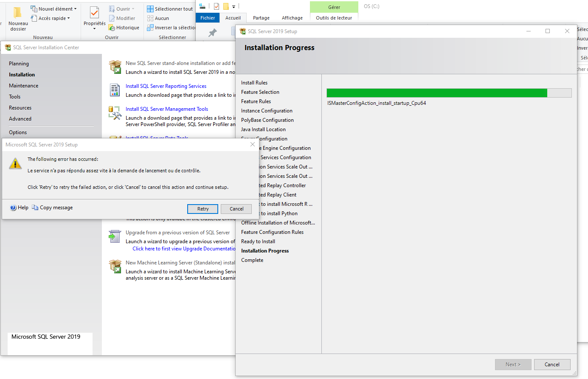Open Install SQL Server Management Tools link

[167, 109]
